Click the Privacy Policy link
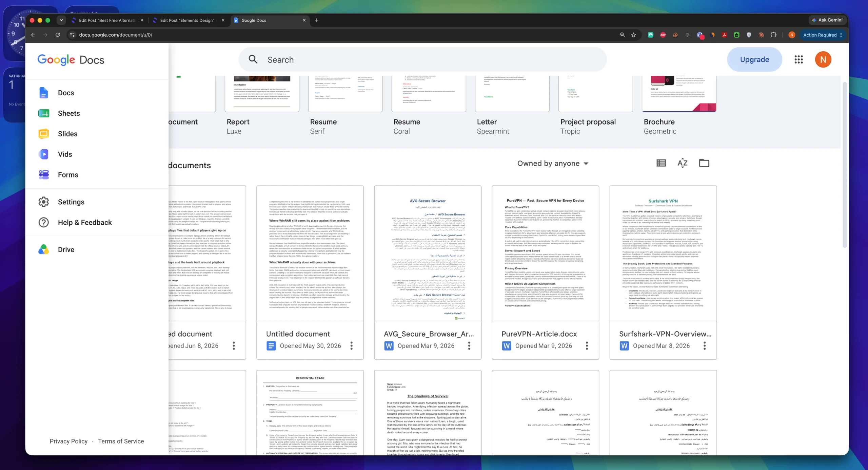Screen dimensions: 868x470 tap(68, 441)
